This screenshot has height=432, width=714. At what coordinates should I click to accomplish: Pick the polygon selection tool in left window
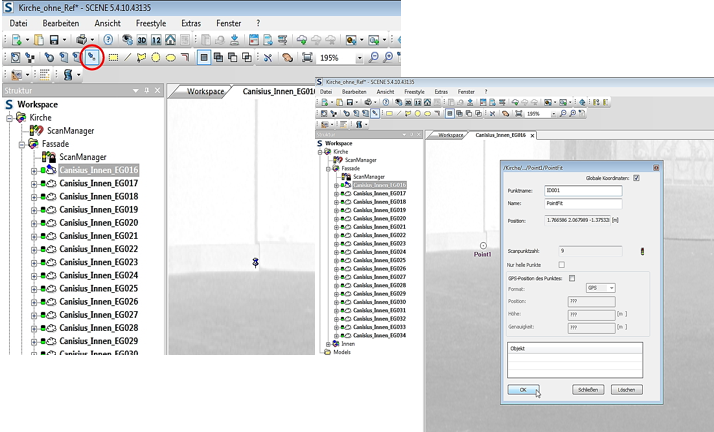tap(142, 58)
